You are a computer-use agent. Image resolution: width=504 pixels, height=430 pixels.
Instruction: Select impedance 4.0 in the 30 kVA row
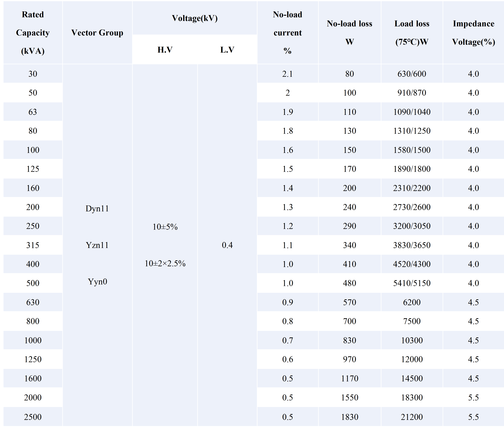pos(473,74)
